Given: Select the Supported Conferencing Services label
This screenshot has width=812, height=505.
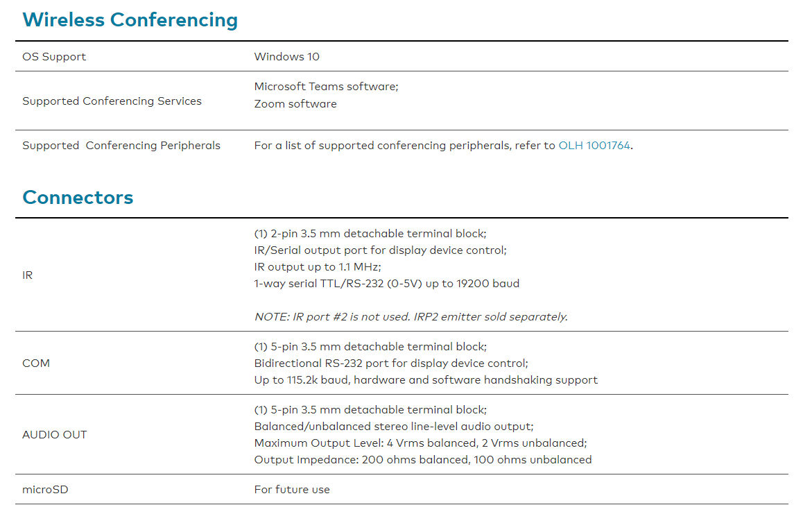Looking at the screenshot, I should pyautogui.click(x=112, y=101).
